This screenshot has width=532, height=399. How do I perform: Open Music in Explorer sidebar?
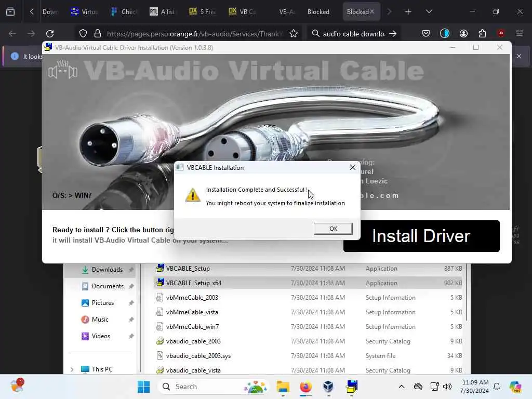coord(100,320)
